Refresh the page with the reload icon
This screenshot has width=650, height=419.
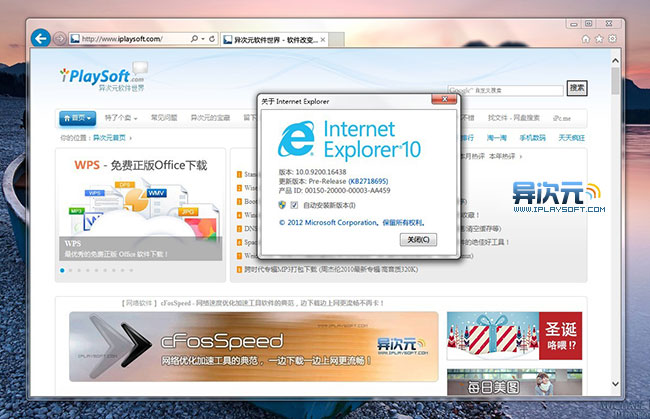click(x=212, y=39)
